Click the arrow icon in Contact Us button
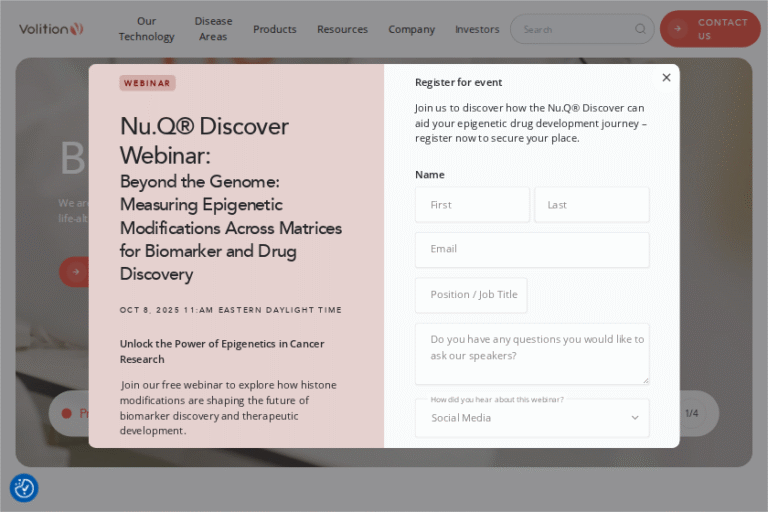 point(678,29)
